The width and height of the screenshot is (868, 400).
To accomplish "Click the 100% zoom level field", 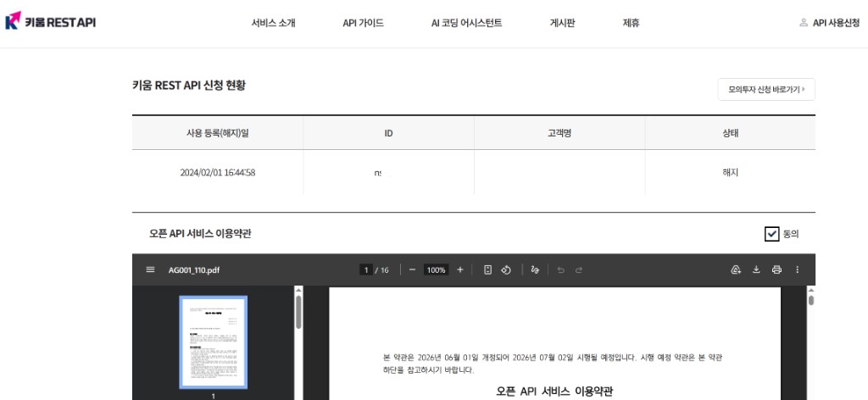I will 437,270.
